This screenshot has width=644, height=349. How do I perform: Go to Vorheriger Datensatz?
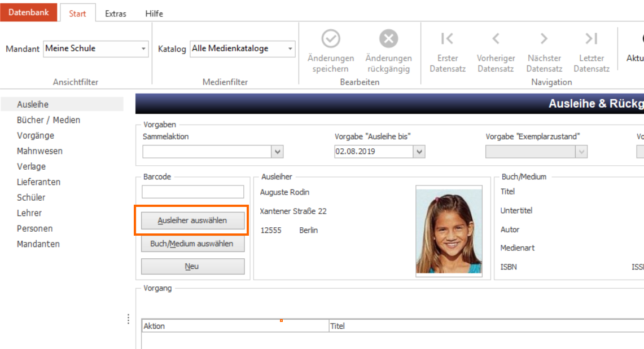click(x=496, y=51)
